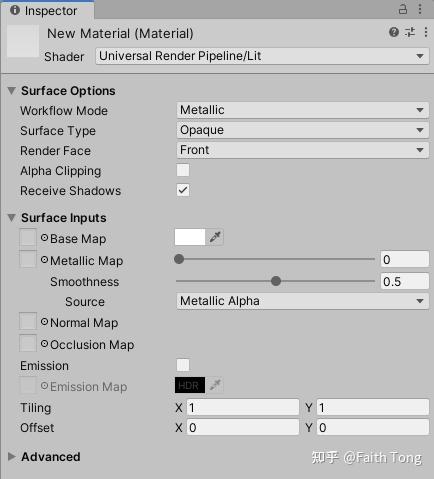Open Smoothness Source Metallic Alpha dropdown
This screenshot has width=434, height=479.
point(302,301)
